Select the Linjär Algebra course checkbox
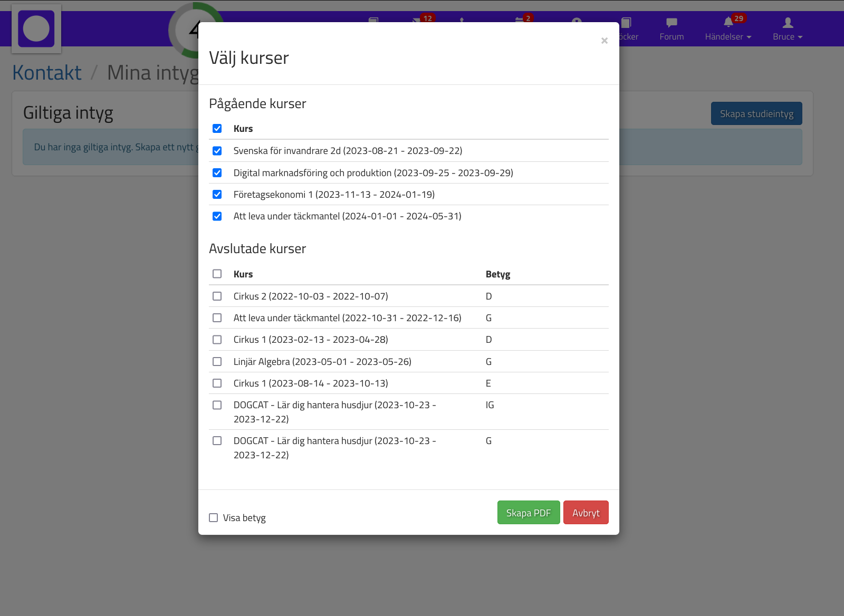This screenshot has width=844, height=616. (x=217, y=362)
